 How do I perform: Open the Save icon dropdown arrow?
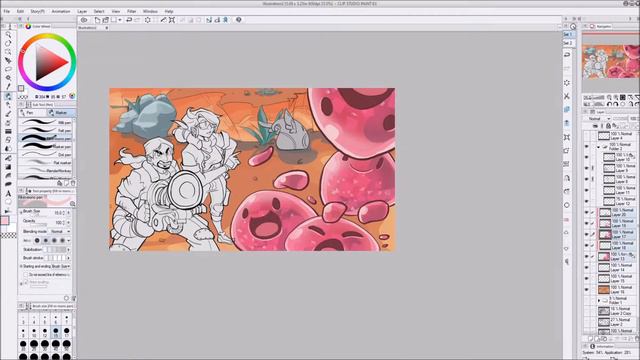click(120, 20)
